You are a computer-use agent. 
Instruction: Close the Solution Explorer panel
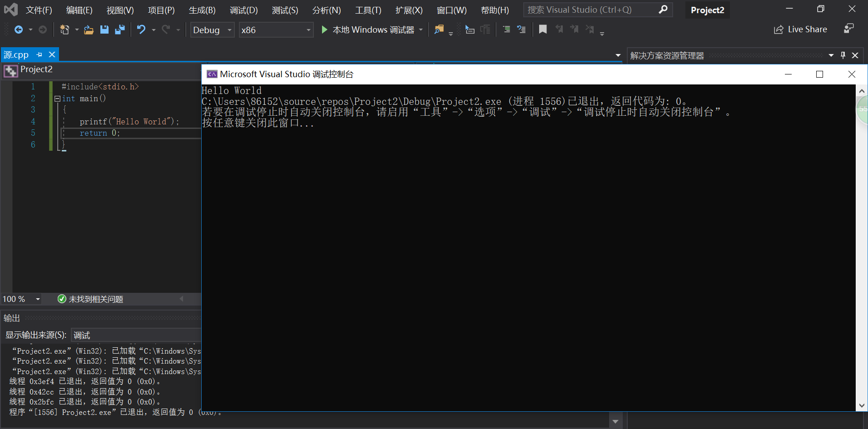tap(855, 55)
